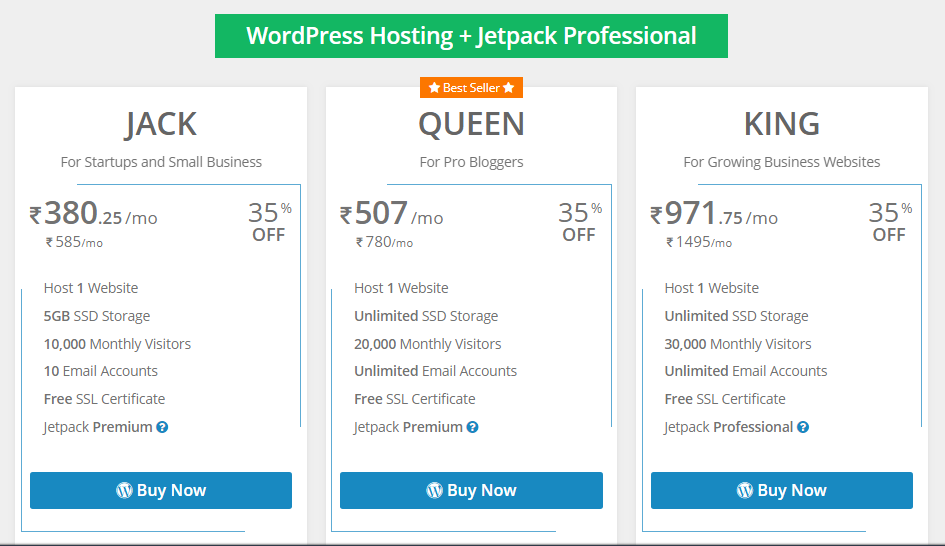945x546 pixels.
Task: Click WordPress logo in Queen Buy Now button
Action: click(x=435, y=491)
